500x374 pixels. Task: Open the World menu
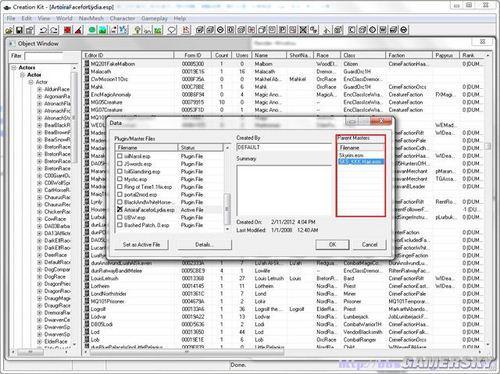pyautogui.click(x=64, y=18)
